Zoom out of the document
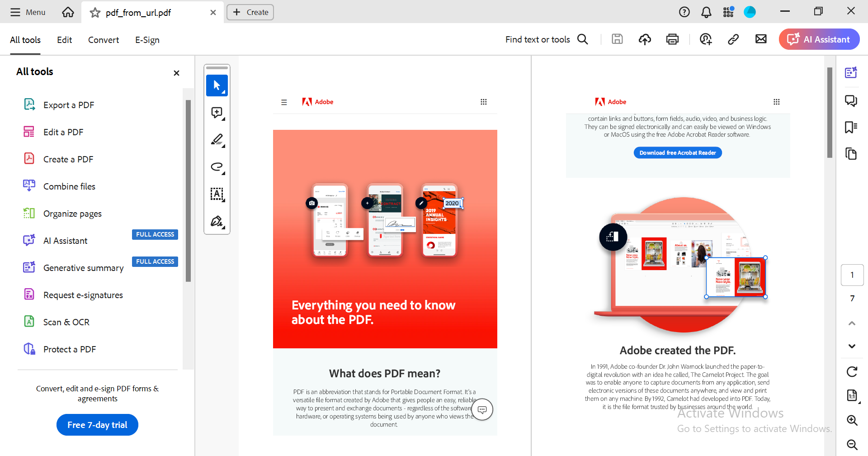This screenshot has width=868, height=456. pos(852,445)
